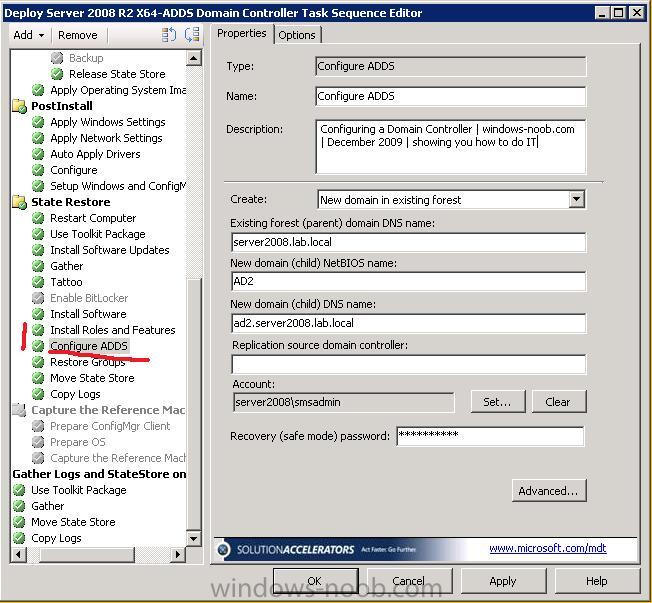The height and width of the screenshot is (603, 652).
Task: Switch to the Options tab
Action: [297, 35]
